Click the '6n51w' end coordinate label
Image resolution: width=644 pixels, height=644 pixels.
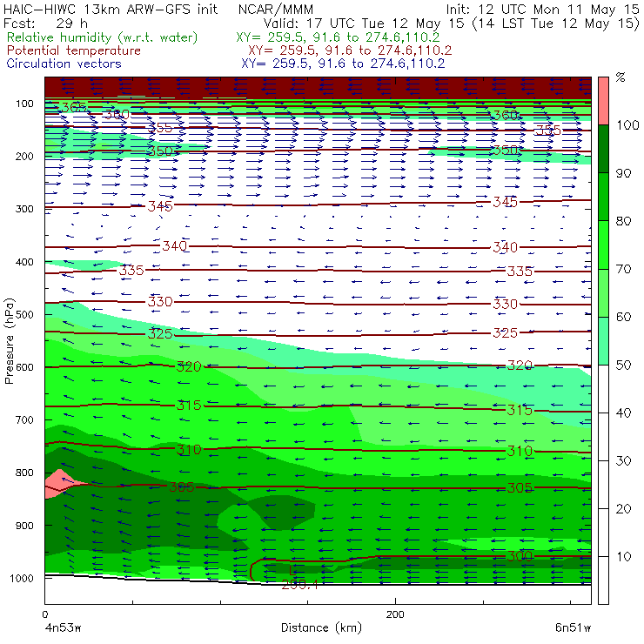(x=573, y=628)
